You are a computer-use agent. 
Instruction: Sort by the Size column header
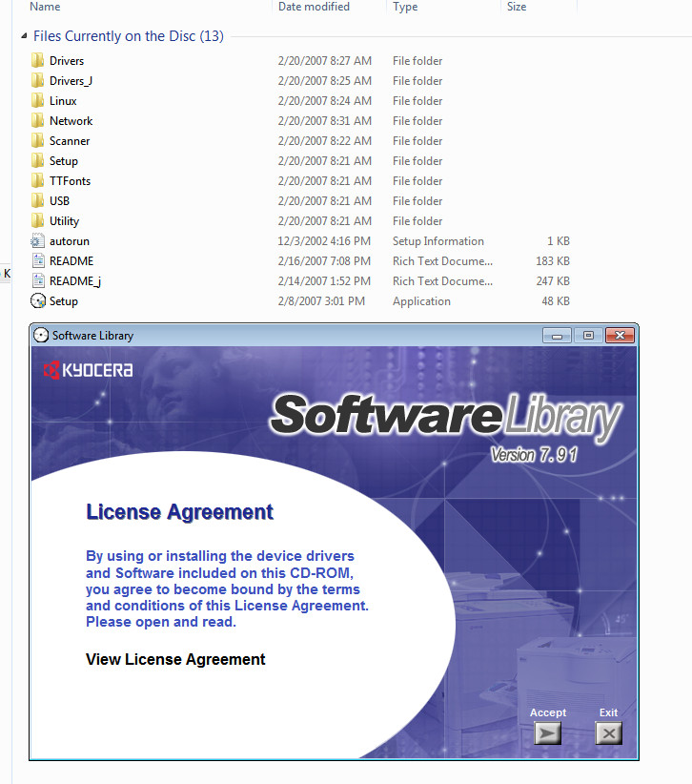coord(517,7)
